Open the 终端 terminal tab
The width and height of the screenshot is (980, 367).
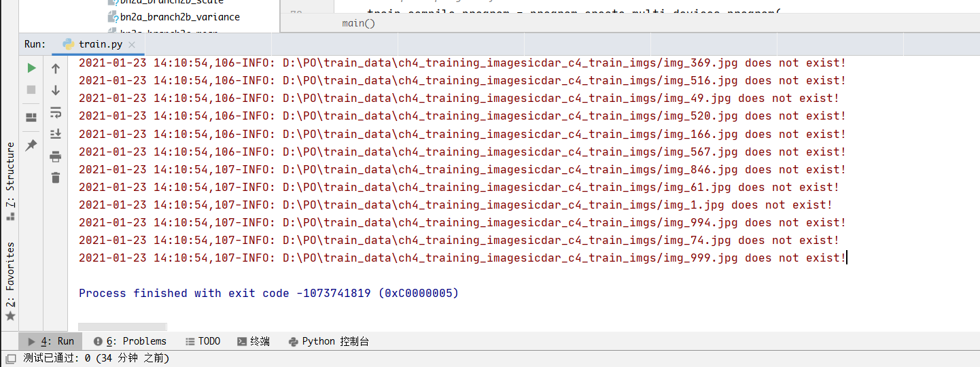point(253,341)
